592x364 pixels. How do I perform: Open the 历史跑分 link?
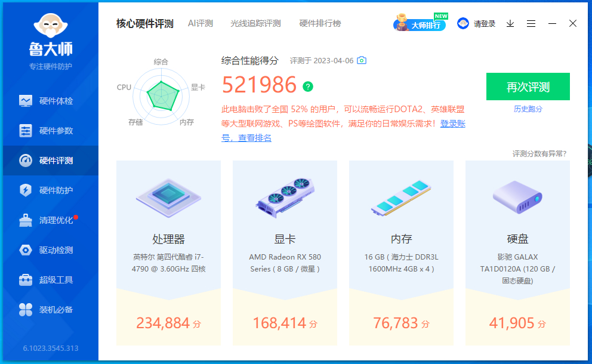click(528, 109)
